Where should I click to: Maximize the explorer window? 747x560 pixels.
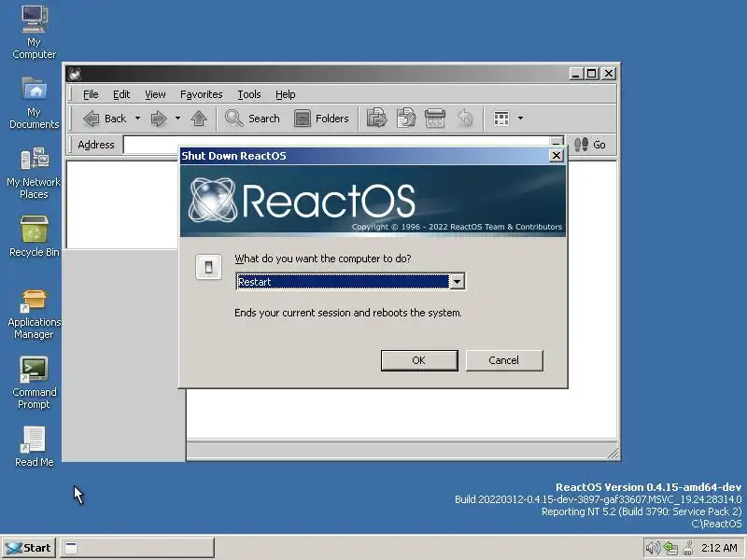point(592,74)
